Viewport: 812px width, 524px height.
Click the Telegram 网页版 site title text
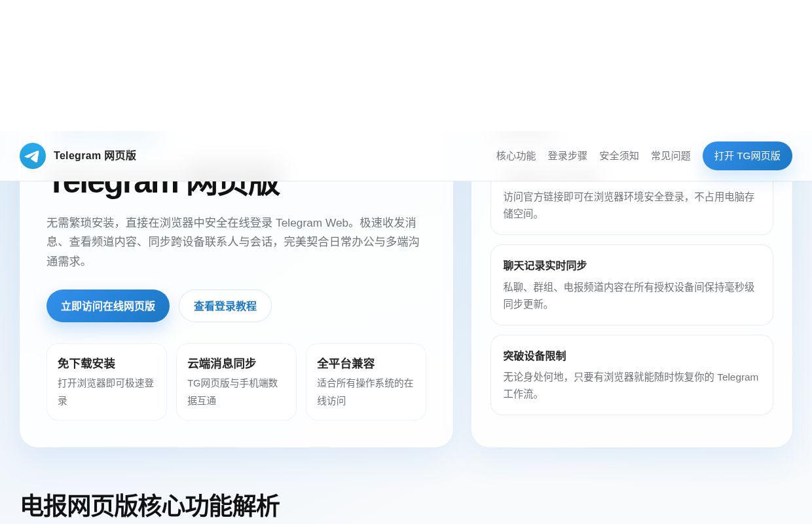click(x=95, y=156)
